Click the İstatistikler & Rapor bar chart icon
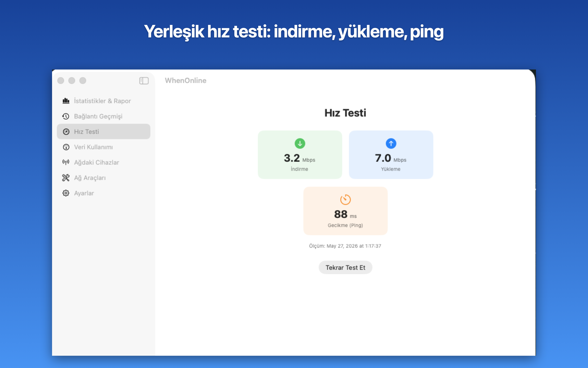588x368 pixels. point(66,101)
